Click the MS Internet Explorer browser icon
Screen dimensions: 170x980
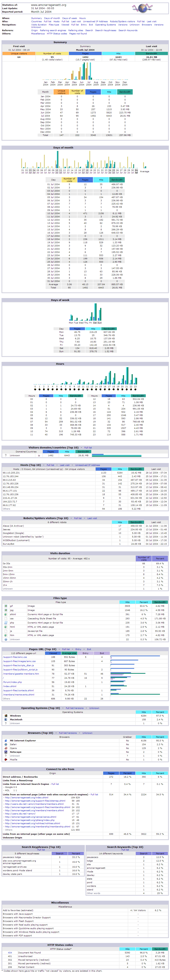pyautogui.click(x=6, y=740)
